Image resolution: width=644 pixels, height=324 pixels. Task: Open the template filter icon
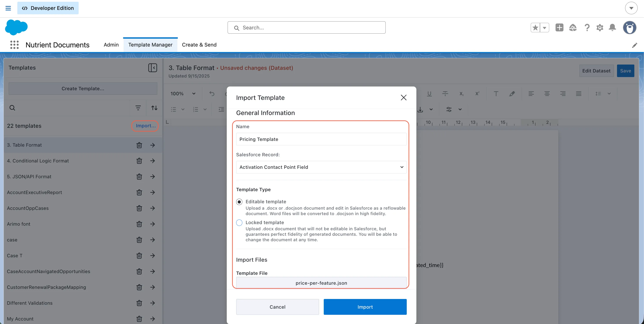[x=138, y=108]
